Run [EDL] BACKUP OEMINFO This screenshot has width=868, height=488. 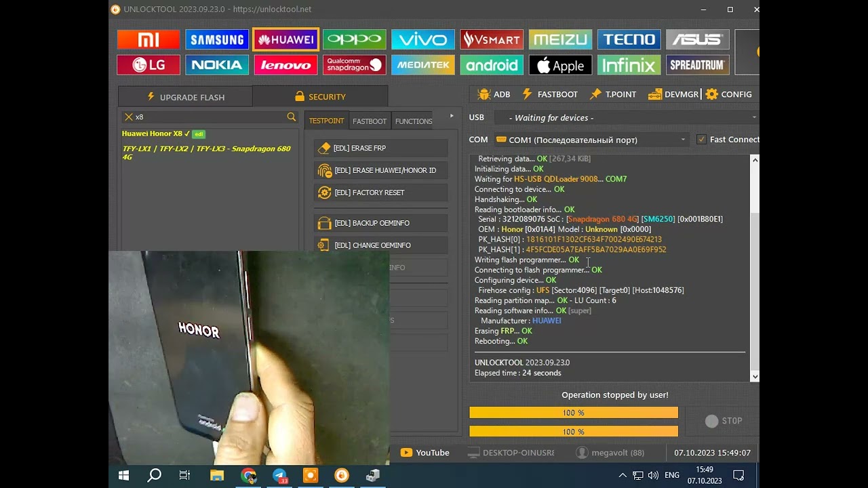click(x=381, y=223)
